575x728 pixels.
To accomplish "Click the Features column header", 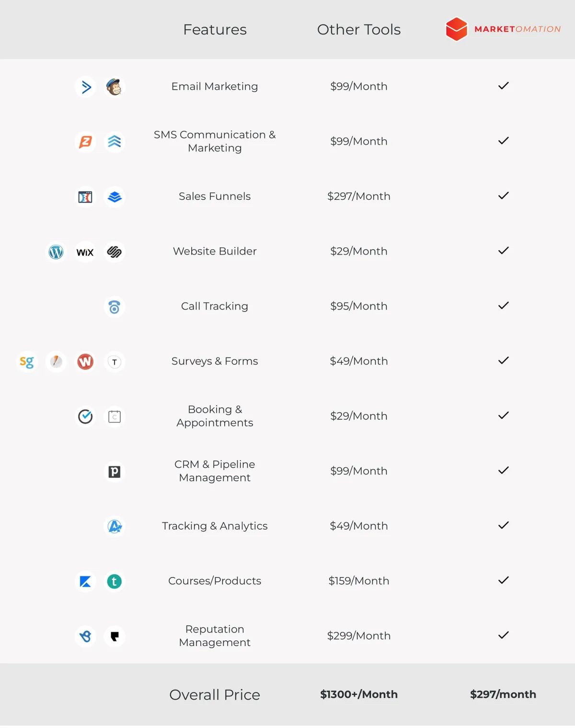I will (215, 30).
